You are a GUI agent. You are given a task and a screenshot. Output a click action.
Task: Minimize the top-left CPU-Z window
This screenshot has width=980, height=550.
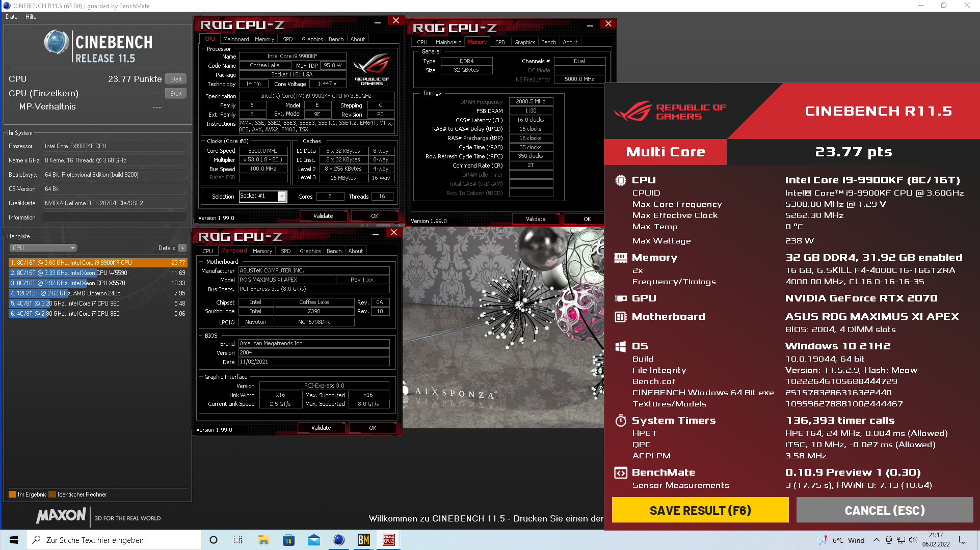coord(378,21)
